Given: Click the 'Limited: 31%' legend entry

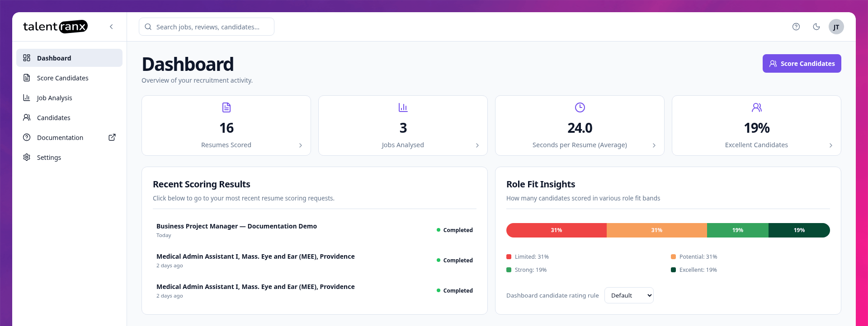Looking at the screenshot, I should click(528, 256).
